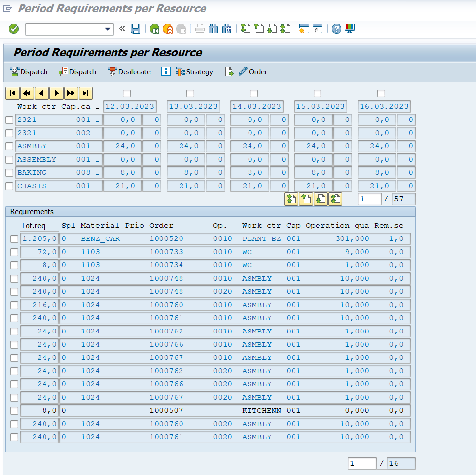Click the 12.03.2023 date header
The image size is (476, 475).
(x=130, y=106)
